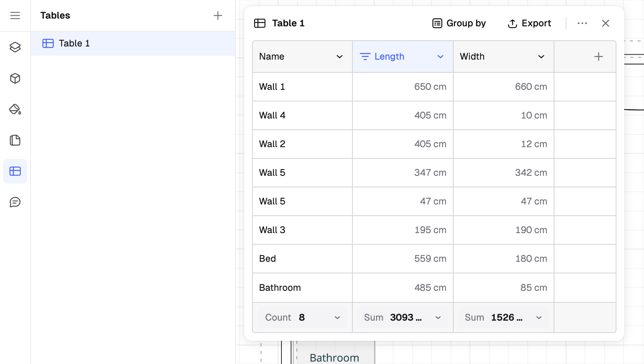Expand the Width column dropdown
The height and width of the screenshot is (364, 644).
tap(541, 57)
